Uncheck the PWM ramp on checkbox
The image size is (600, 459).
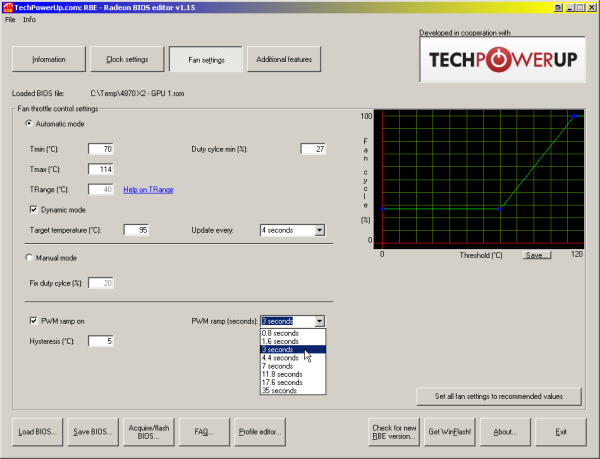coord(34,321)
